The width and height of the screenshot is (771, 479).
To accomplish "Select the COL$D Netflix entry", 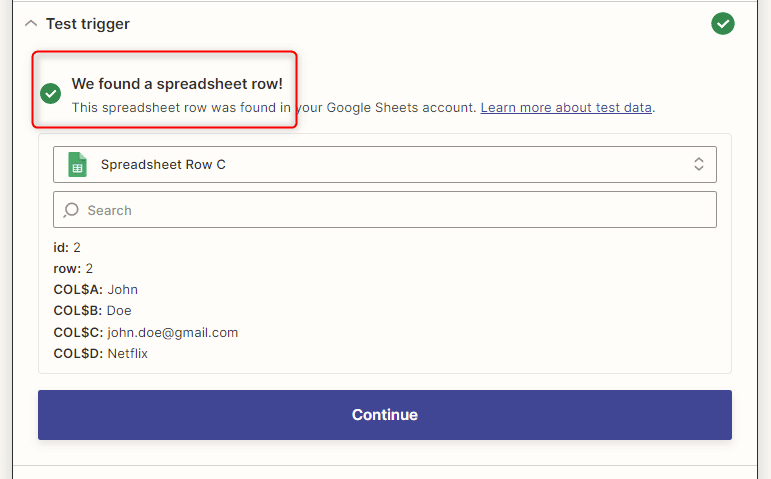I will [x=100, y=354].
